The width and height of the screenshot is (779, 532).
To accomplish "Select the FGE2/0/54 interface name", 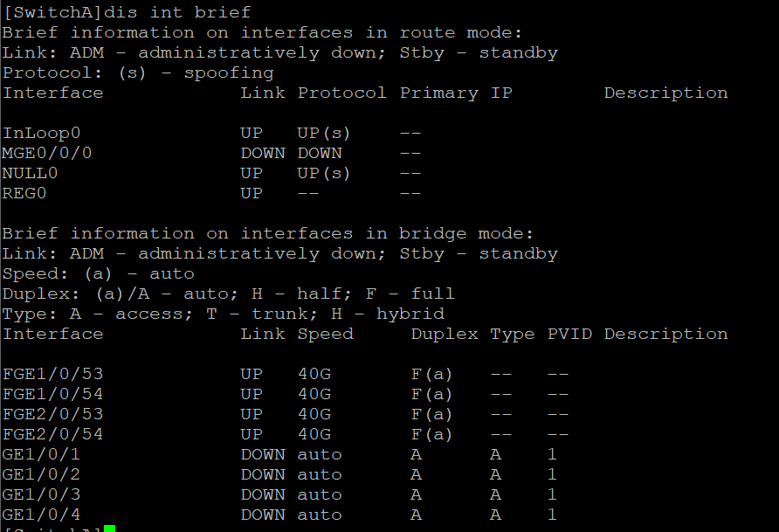I will tap(46, 434).
